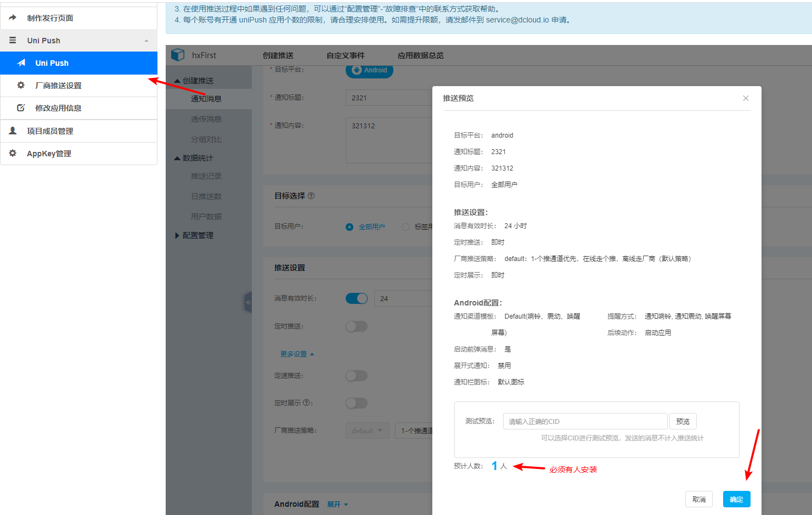Click the person icon beside 项目成员管理
Viewport: 812px width, 515px height.
pos(13,131)
